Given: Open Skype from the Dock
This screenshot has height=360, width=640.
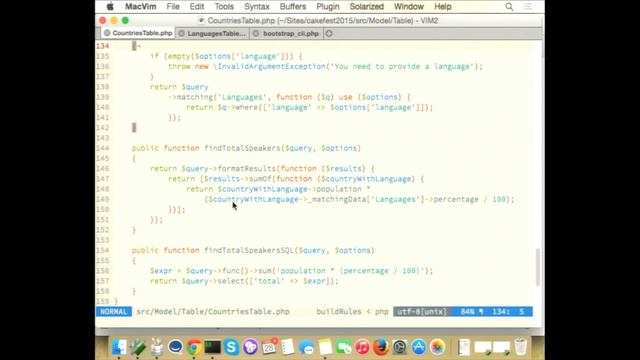Looking at the screenshot, I should click(231, 347).
